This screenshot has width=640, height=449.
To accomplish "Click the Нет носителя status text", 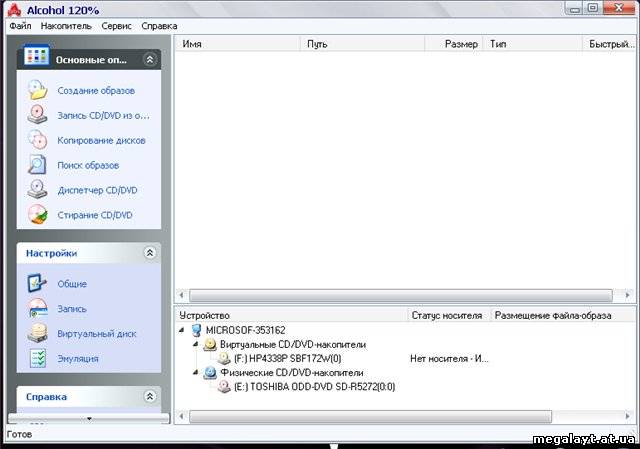I will tap(449, 359).
